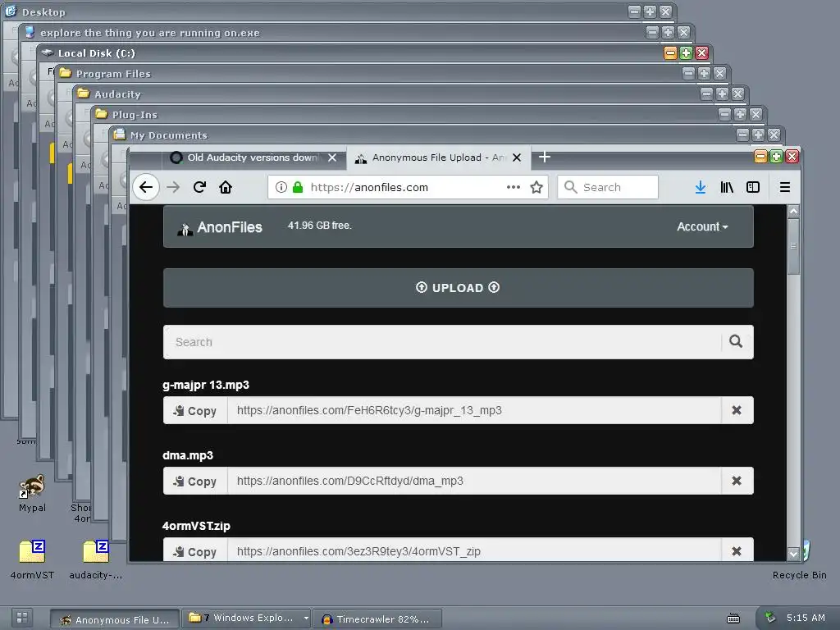Click the g-majpr_13_mp3 URL field
The height and width of the screenshot is (630, 840).
pos(474,410)
